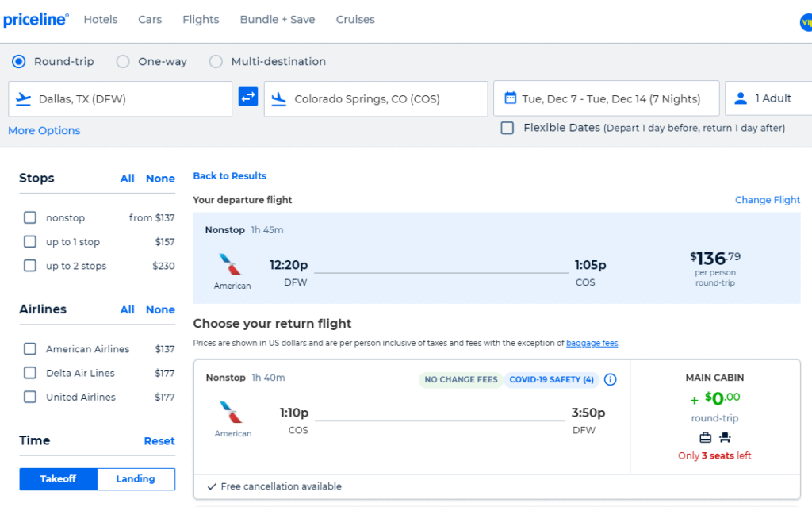Viewport: 812px width, 507px height.
Task: Click the COVID-19 safety info icon
Action: click(x=610, y=380)
